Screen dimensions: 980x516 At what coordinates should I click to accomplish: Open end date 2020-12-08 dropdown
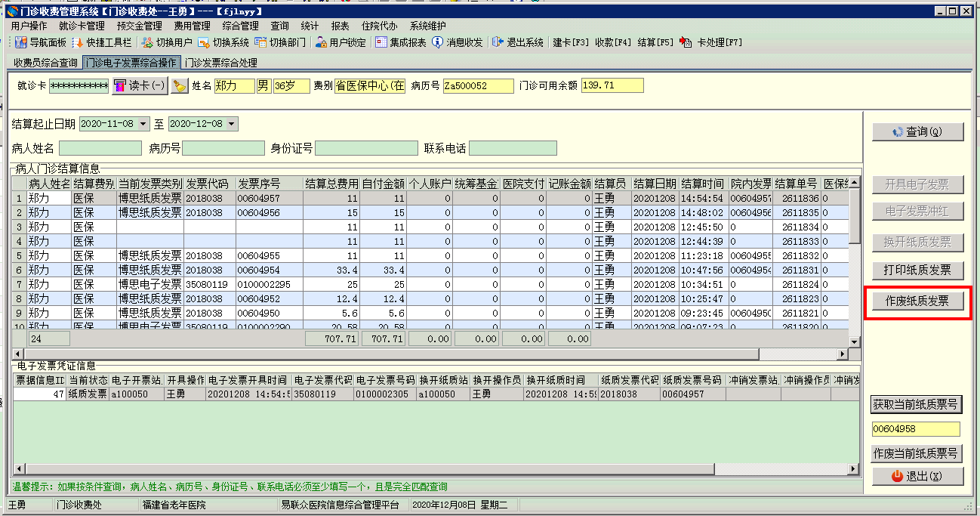tap(232, 123)
